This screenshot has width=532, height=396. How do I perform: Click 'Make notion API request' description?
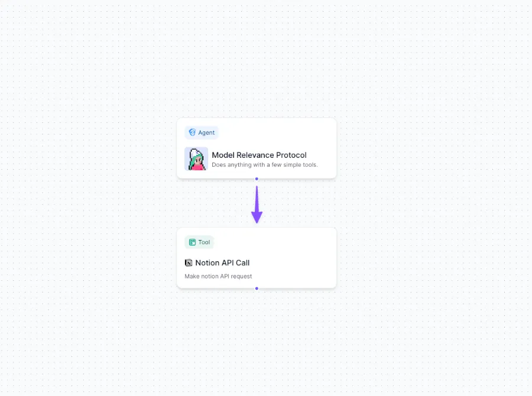(x=218, y=276)
